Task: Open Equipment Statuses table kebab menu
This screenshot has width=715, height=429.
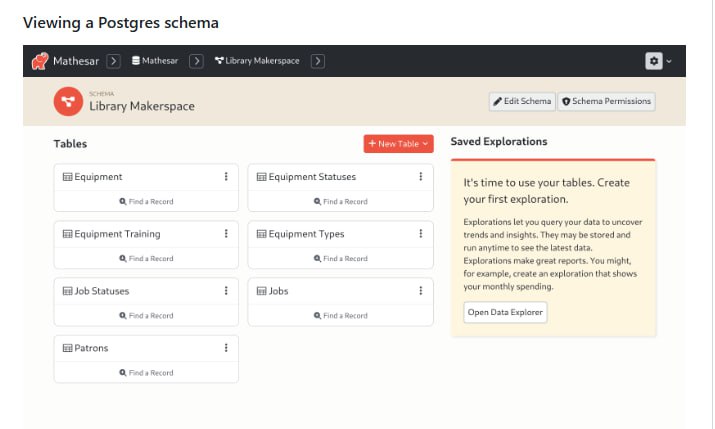Action: (x=420, y=177)
